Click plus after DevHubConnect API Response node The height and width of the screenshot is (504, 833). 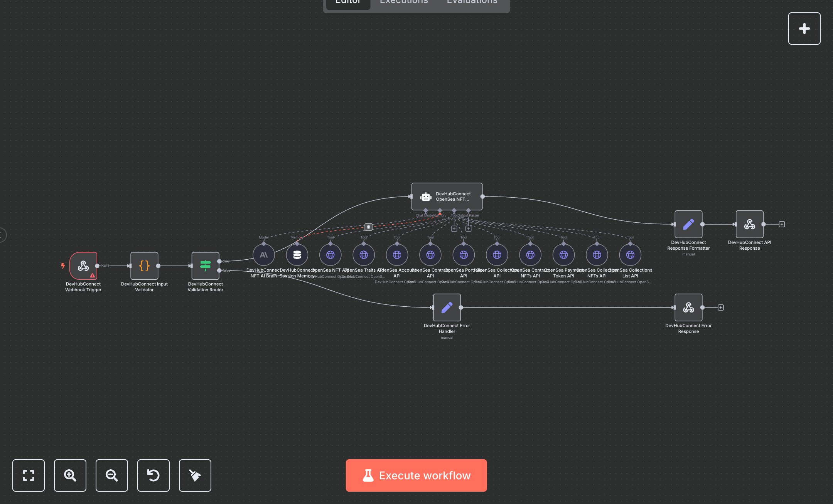coord(782,224)
